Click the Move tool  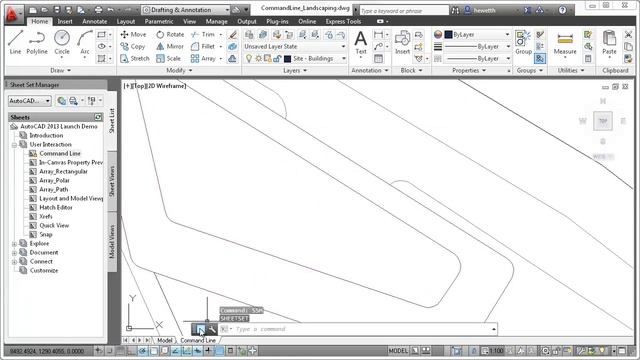point(133,35)
